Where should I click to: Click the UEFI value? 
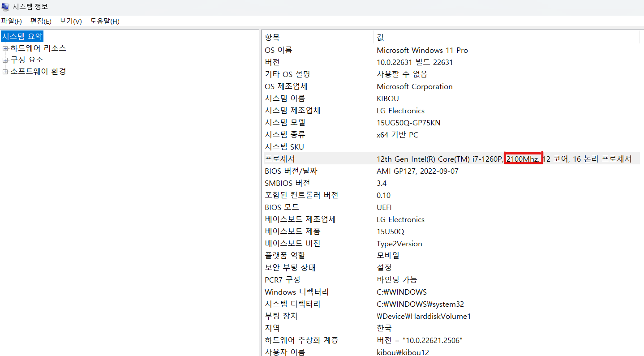click(x=384, y=207)
